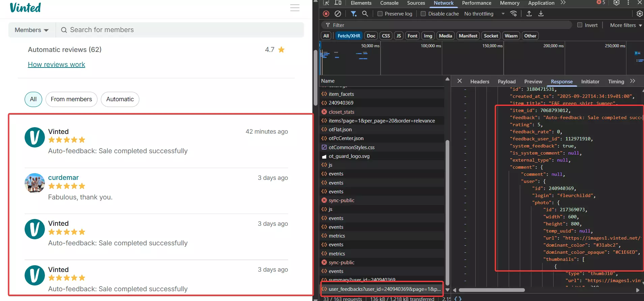
Task: Show more request detail tabs
Action: [633, 81]
